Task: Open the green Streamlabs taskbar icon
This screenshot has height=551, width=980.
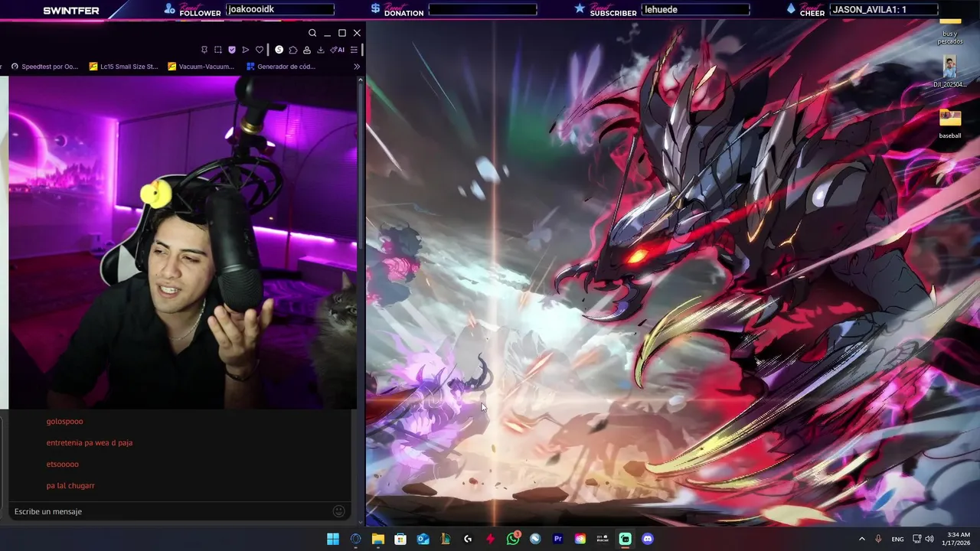Action: click(625, 539)
